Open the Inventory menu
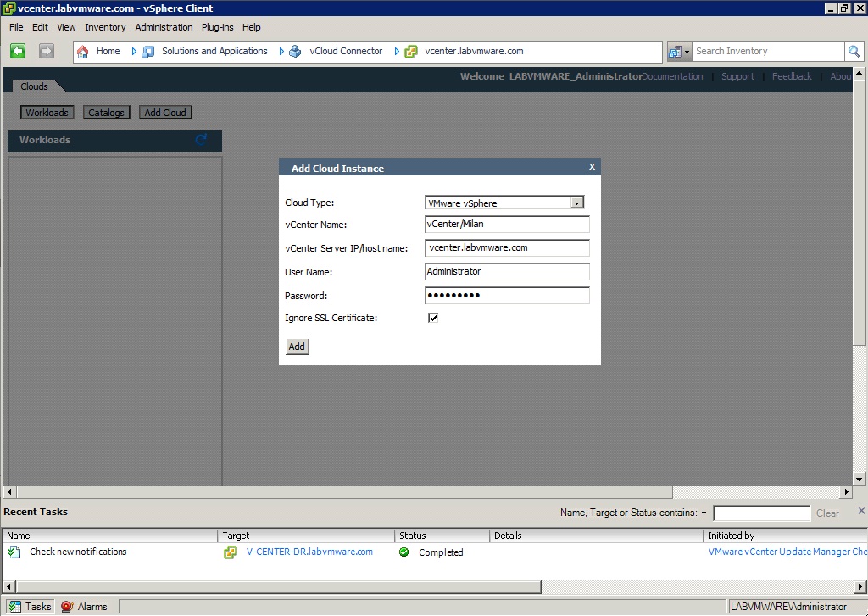 click(x=105, y=27)
